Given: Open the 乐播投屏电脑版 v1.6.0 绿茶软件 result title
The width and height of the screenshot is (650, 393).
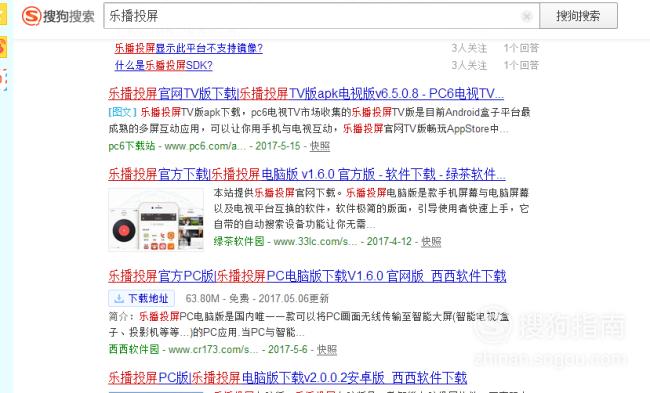Looking at the screenshot, I should point(307,174).
